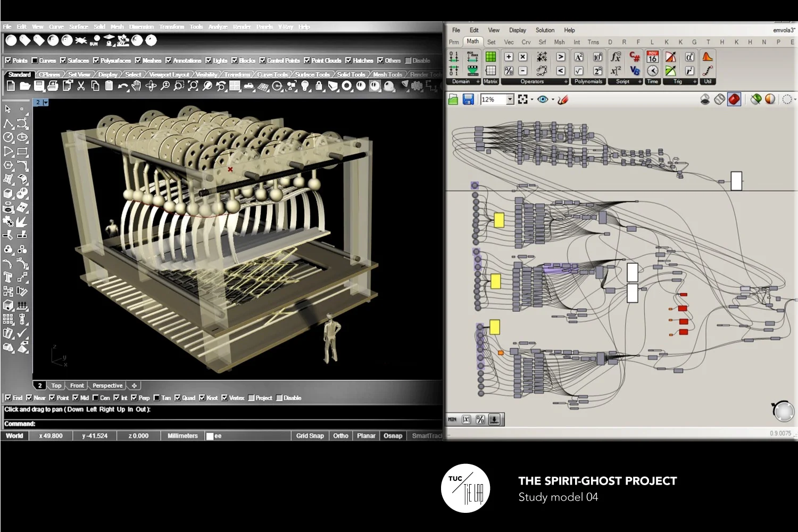Viewport: 798px width, 532px height.
Task: Open the Rhino Analyze menu
Action: click(x=218, y=27)
